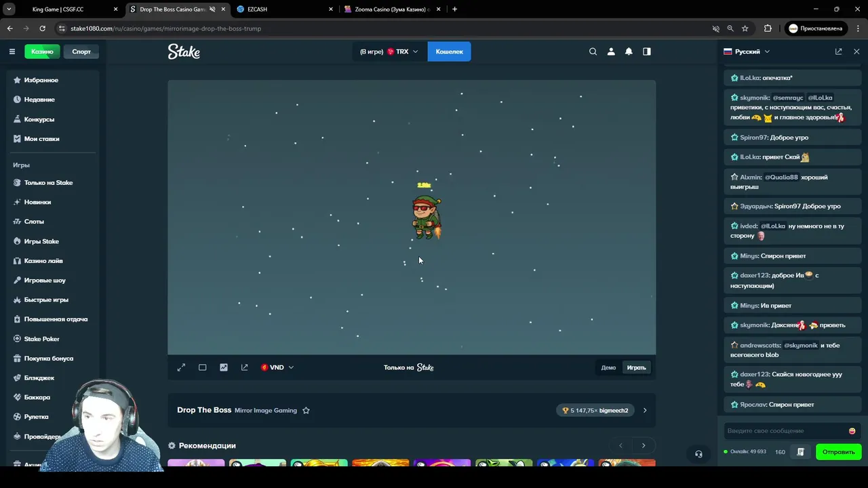Open live stats chart icon under game
868x488 pixels.
pyautogui.click(x=224, y=367)
